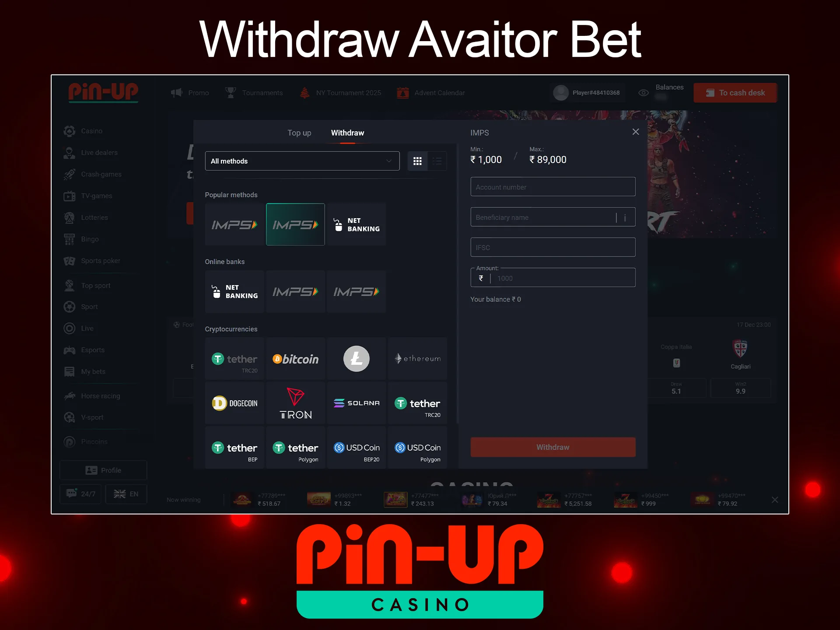Click the Withdraw button

click(553, 447)
